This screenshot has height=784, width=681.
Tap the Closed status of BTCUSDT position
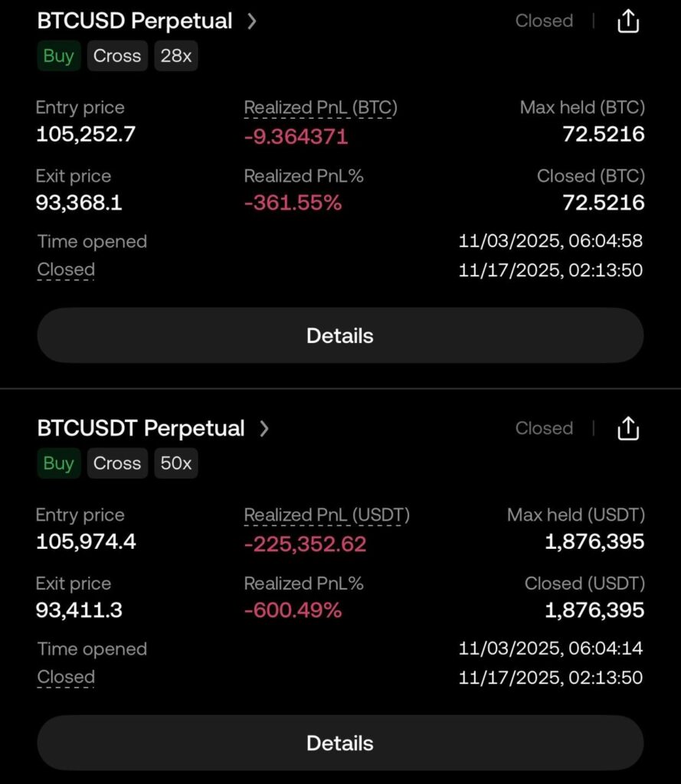click(544, 429)
